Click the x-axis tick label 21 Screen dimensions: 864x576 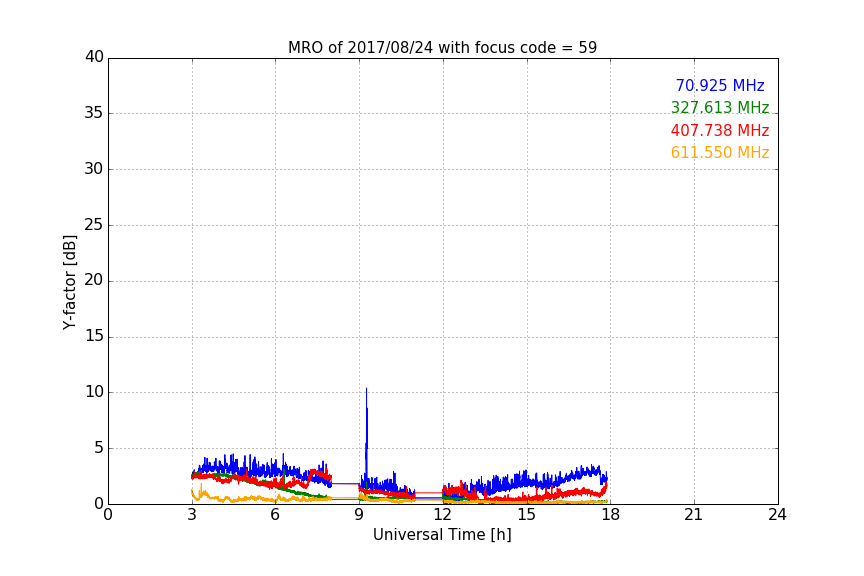pos(694,515)
